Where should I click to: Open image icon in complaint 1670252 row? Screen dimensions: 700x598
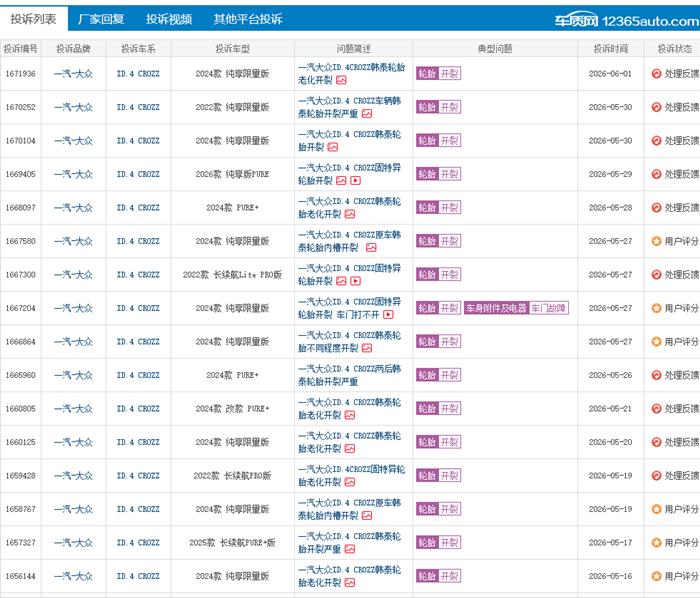367,114
